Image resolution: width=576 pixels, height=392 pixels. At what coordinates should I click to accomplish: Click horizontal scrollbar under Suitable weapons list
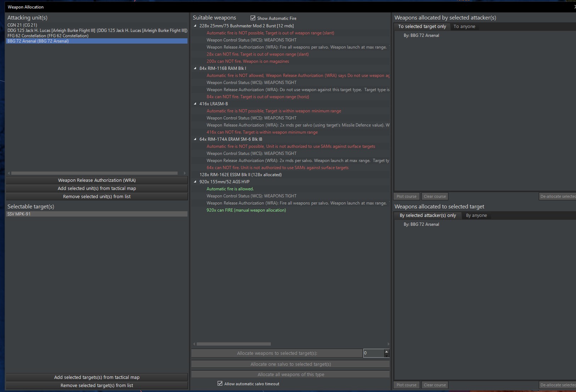[234, 344]
